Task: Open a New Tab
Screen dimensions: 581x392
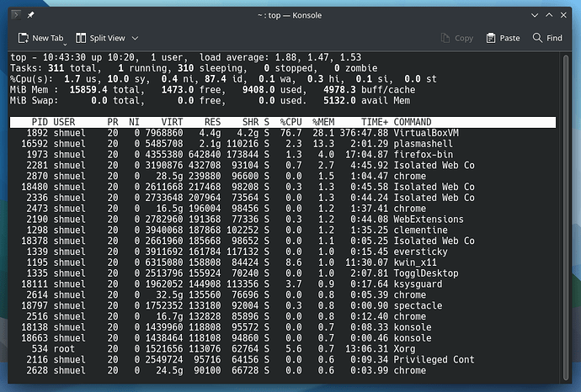Action: [x=40, y=38]
